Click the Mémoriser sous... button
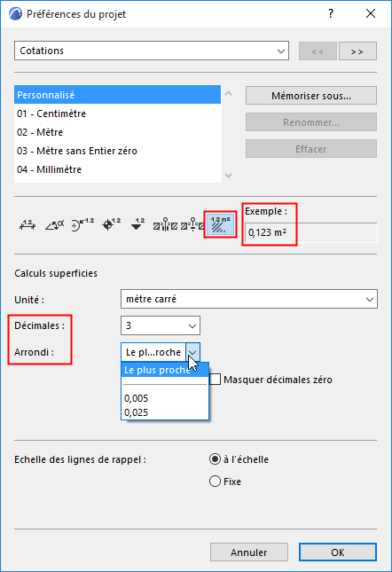The image size is (392, 572). point(311,96)
